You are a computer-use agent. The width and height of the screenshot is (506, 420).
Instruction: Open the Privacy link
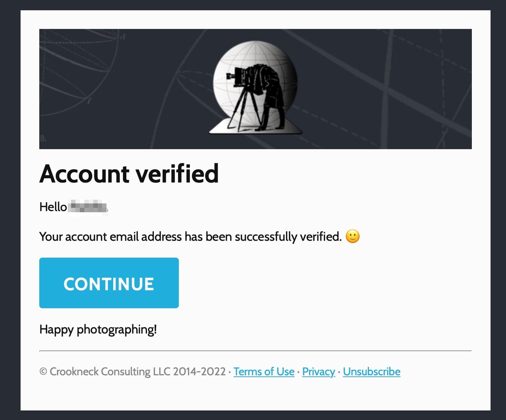click(318, 372)
